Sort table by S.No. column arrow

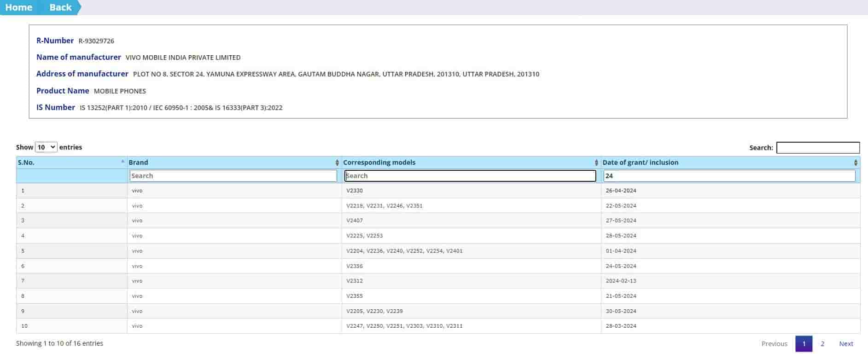tap(122, 162)
